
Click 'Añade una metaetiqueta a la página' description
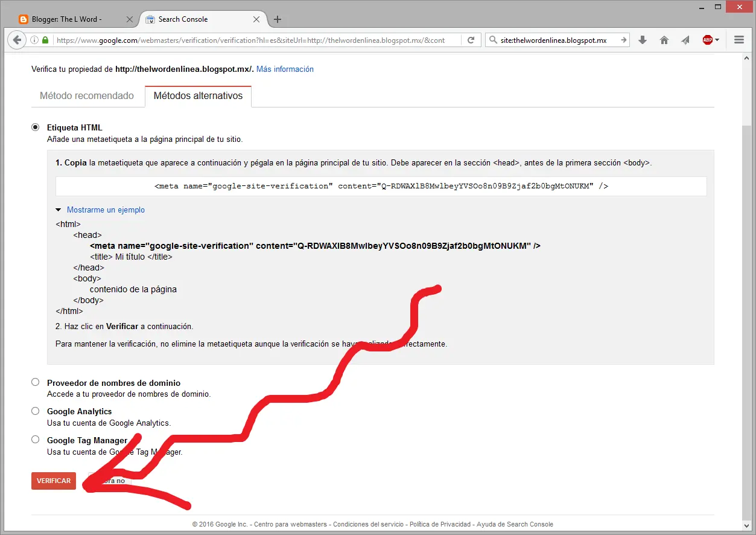tap(145, 139)
